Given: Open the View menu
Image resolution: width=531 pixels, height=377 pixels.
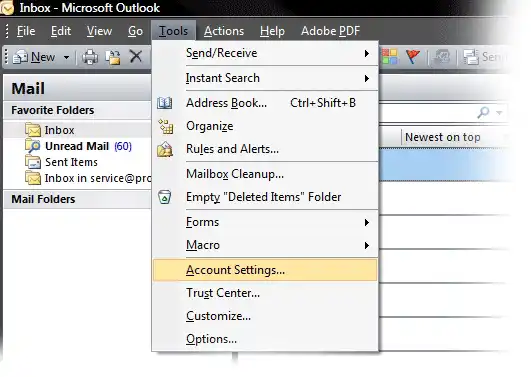Looking at the screenshot, I should point(99,31).
